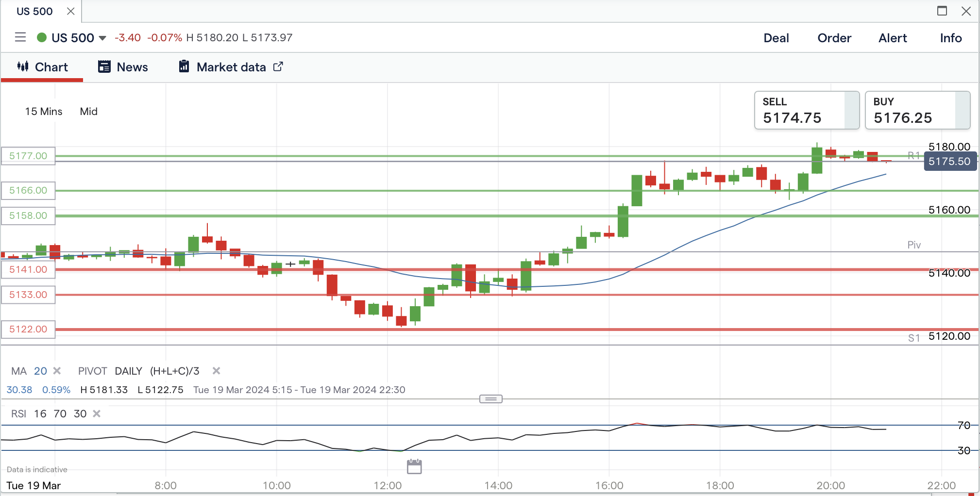Viewport: 980px width, 496px height.
Task: Switch to the News tab
Action: pos(123,67)
